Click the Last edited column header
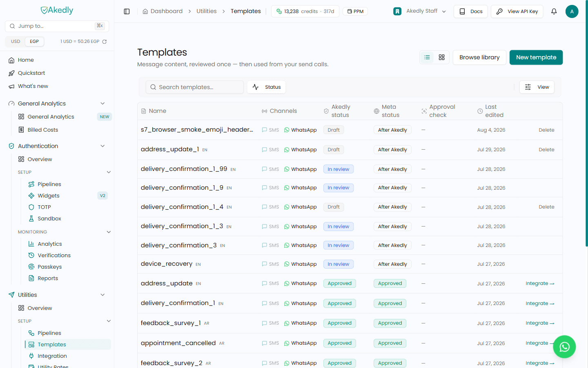Image resolution: width=588 pixels, height=368 pixels. pos(494,111)
